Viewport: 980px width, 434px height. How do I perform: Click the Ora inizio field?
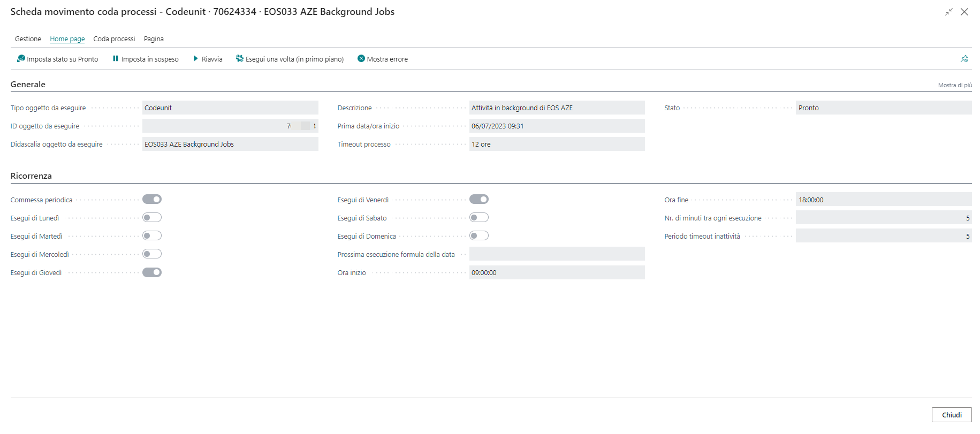click(x=556, y=273)
